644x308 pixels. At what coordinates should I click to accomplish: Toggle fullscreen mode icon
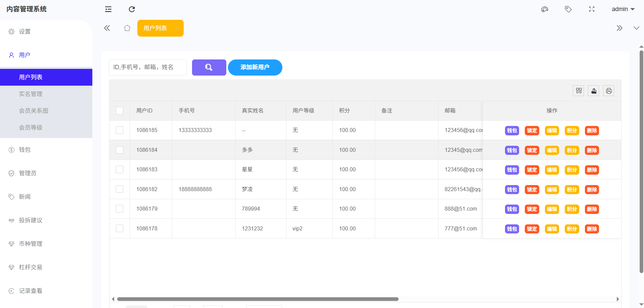pyautogui.click(x=592, y=9)
